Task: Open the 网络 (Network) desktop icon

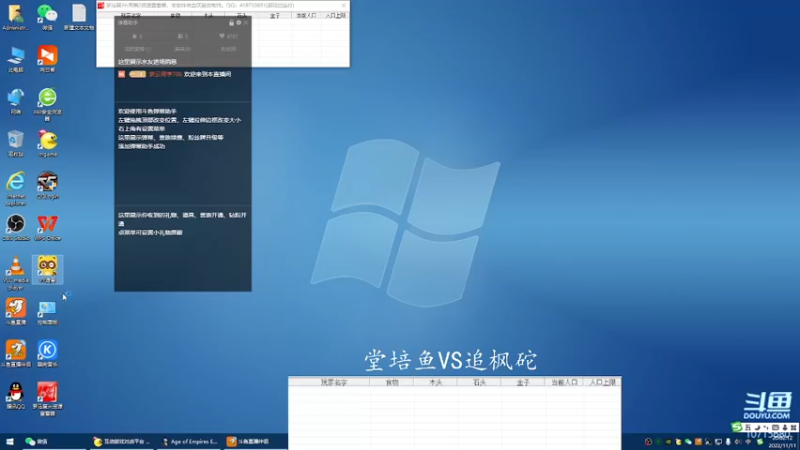Action: tap(16, 101)
